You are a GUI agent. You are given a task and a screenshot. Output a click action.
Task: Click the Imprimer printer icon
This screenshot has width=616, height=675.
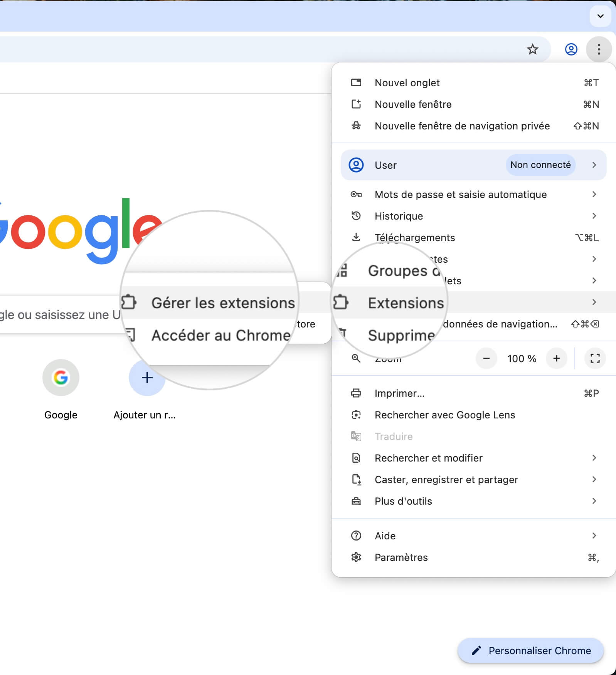(356, 393)
